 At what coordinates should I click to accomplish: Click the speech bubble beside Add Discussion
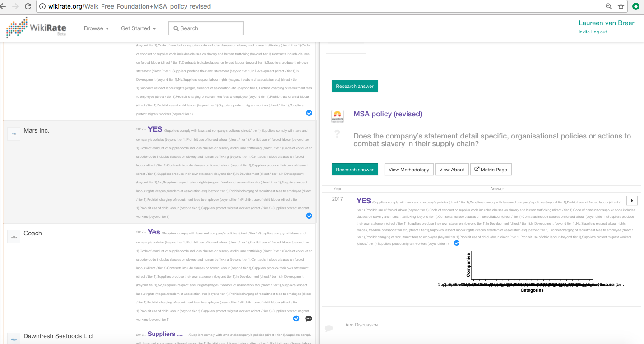(329, 328)
